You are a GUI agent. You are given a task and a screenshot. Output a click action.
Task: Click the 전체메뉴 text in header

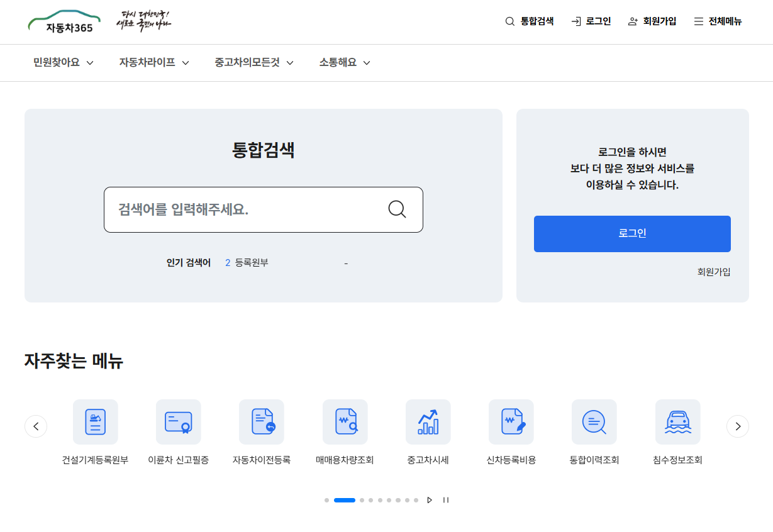(725, 21)
